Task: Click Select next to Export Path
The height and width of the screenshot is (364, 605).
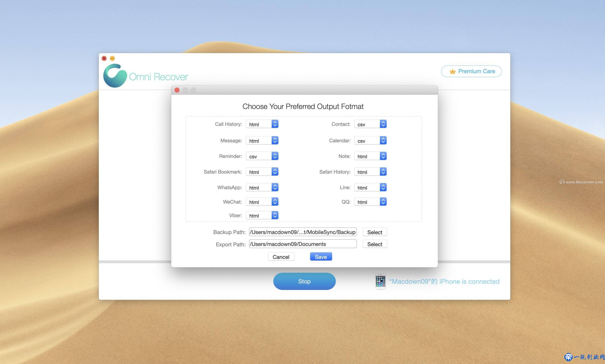Action: point(375,244)
